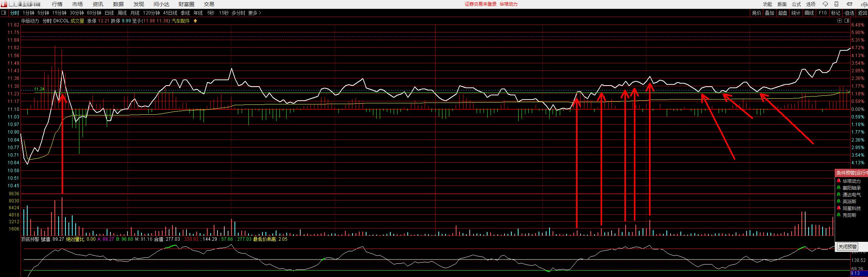
Task: Click the yellow diamond icon after 汽车配件
Action: pos(195,21)
